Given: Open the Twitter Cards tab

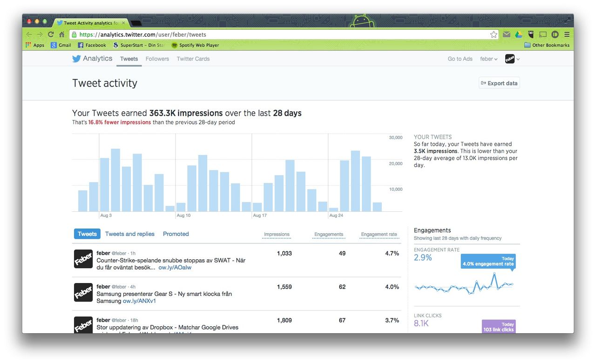Looking at the screenshot, I should coord(193,59).
